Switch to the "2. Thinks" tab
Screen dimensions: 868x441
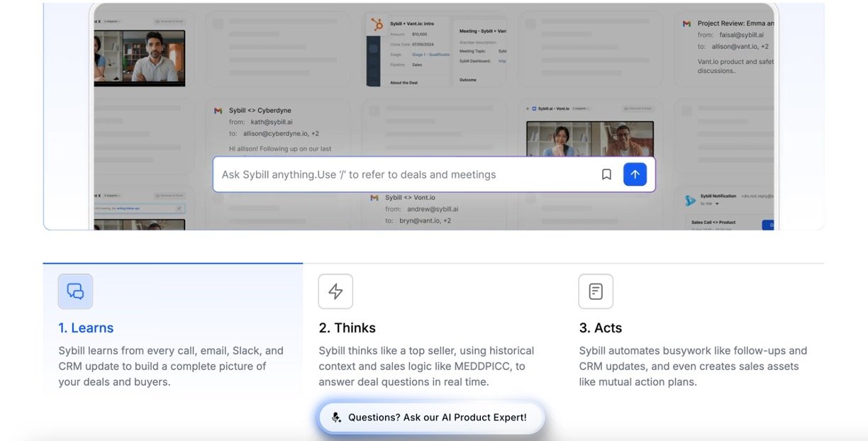pyautogui.click(x=347, y=328)
